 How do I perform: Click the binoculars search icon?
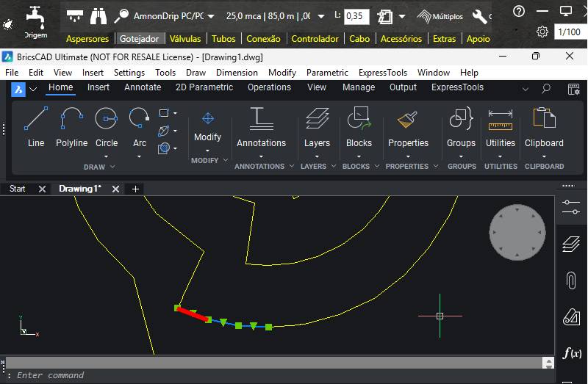pos(98,15)
